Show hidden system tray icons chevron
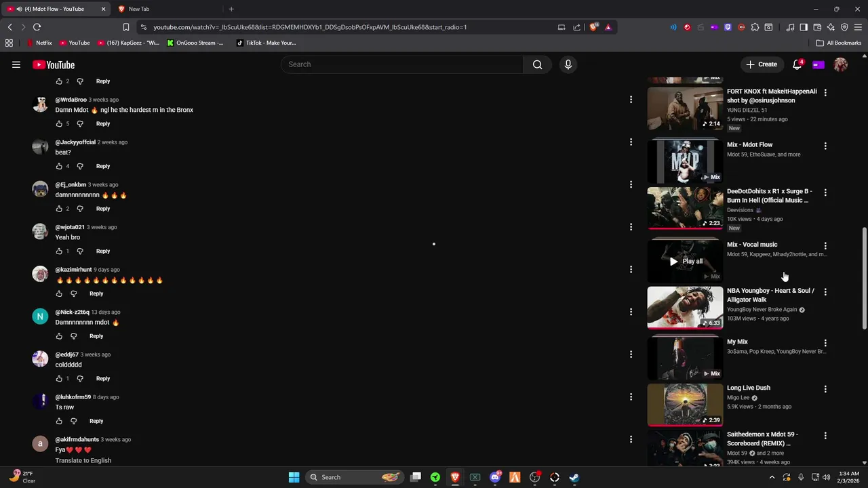Viewport: 868px width, 488px height. coord(772,477)
